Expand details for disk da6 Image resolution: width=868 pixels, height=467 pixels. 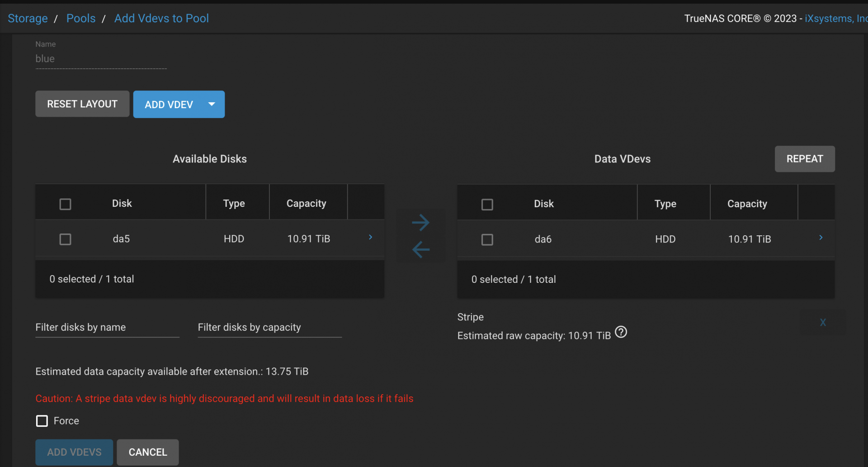point(821,238)
